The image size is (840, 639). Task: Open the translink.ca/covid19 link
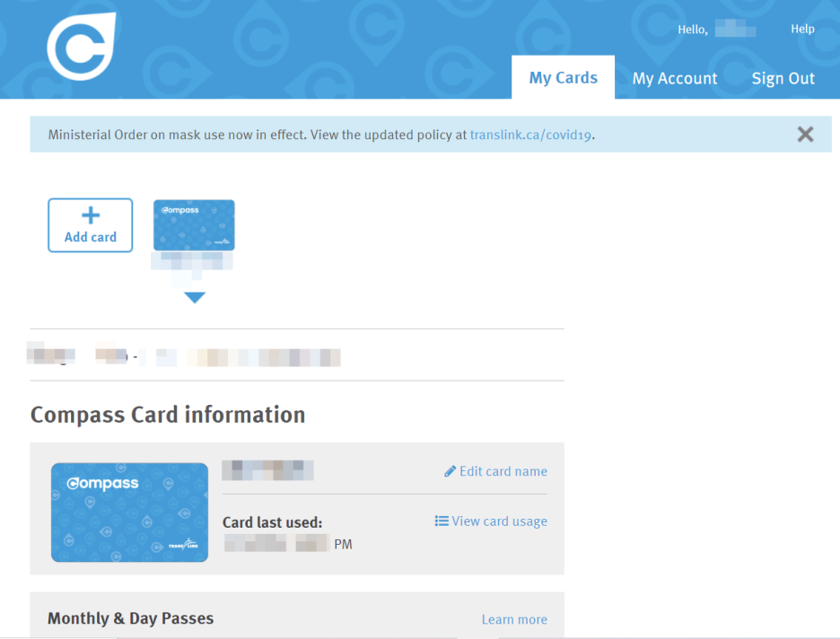coord(531,135)
